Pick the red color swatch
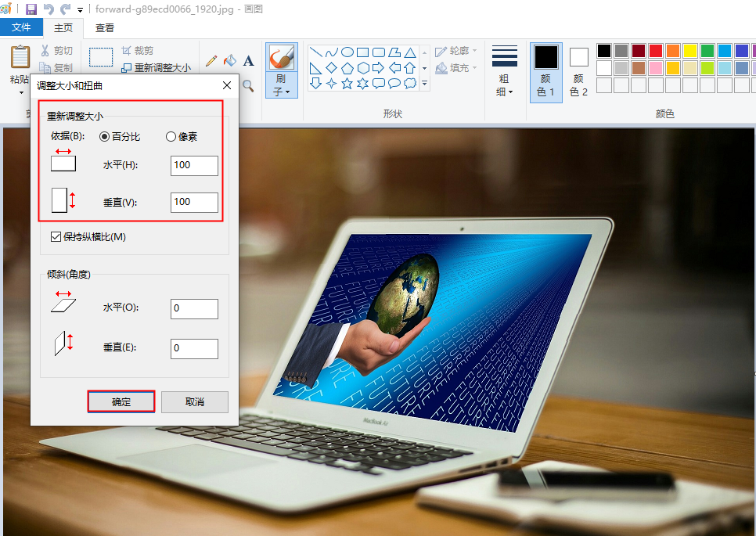The image size is (756, 536). tap(656, 51)
